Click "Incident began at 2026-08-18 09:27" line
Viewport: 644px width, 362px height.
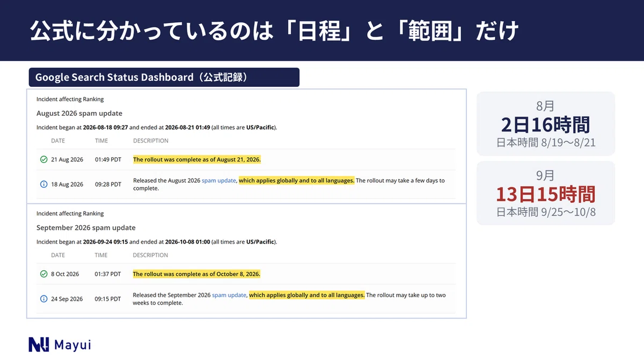click(157, 128)
